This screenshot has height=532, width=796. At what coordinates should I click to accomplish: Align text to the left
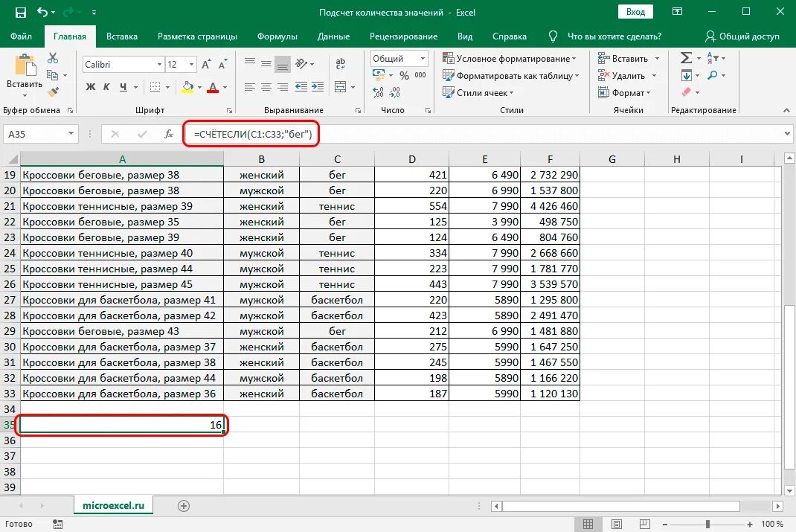coord(249,87)
